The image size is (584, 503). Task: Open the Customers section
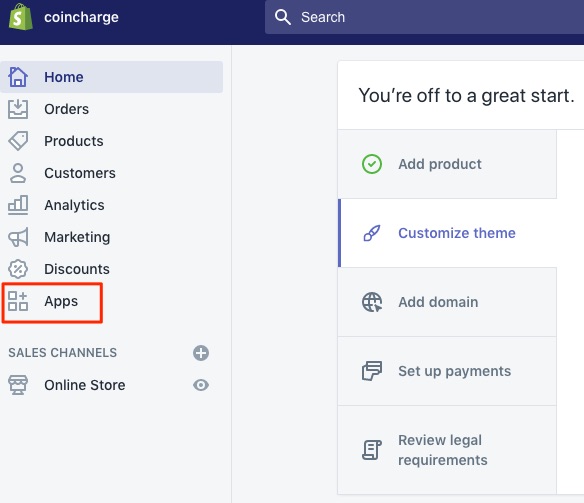(x=80, y=173)
